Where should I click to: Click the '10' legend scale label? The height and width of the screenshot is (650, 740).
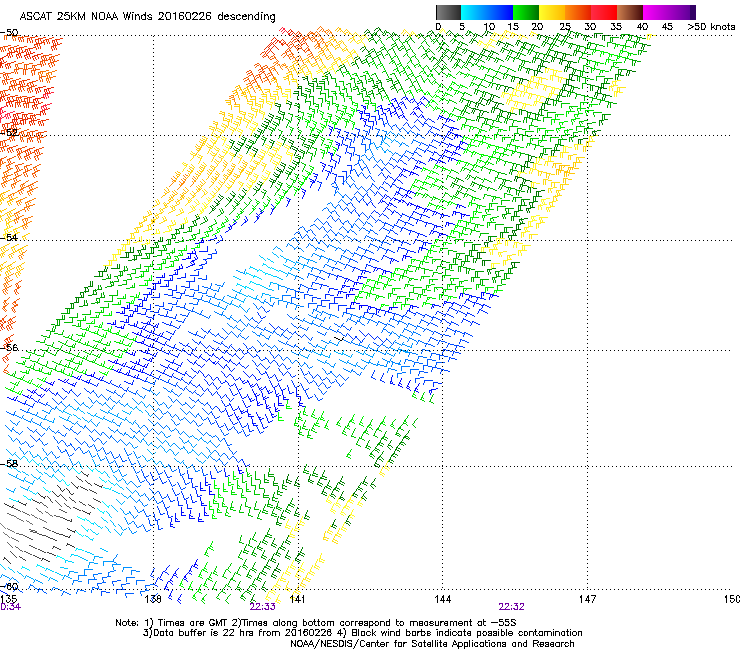489,27
